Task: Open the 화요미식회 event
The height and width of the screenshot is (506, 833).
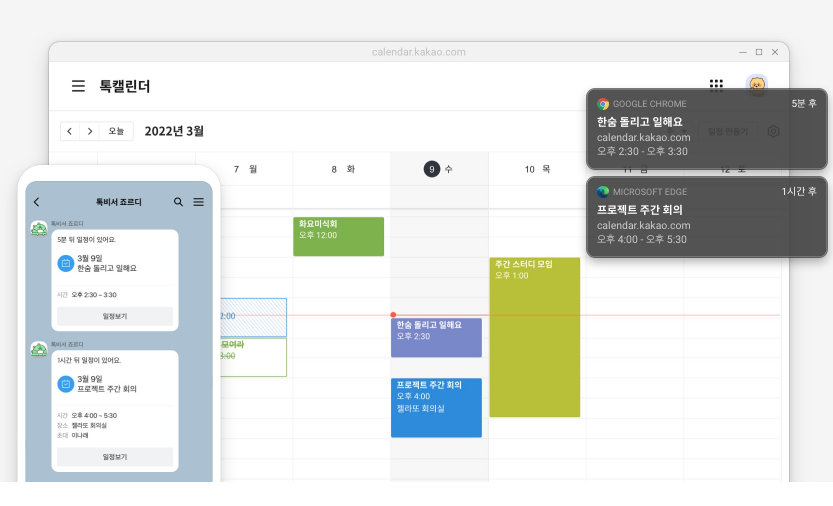Action: point(338,237)
